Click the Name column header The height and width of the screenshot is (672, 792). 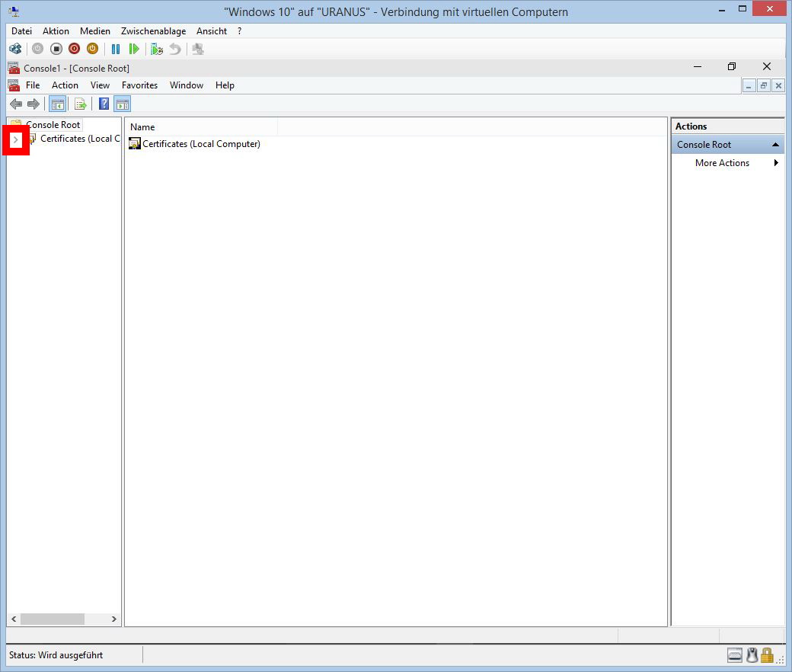[x=201, y=127]
